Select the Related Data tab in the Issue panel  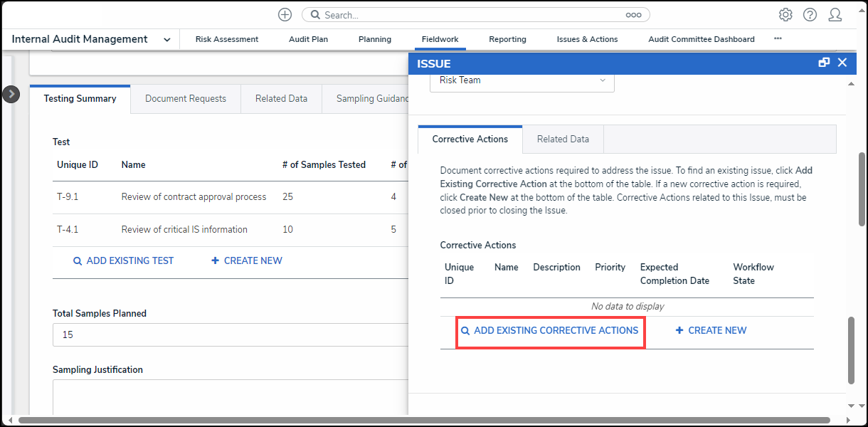point(563,139)
